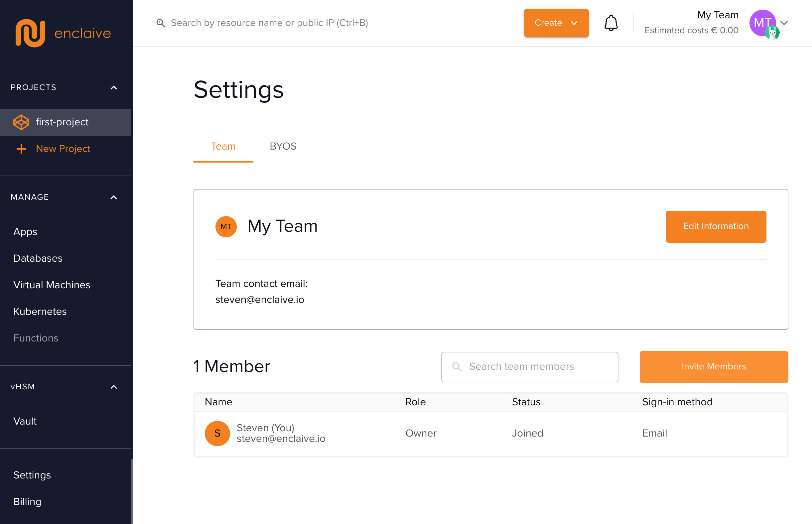Open Virtual Machines in the sidebar

tap(52, 285)
